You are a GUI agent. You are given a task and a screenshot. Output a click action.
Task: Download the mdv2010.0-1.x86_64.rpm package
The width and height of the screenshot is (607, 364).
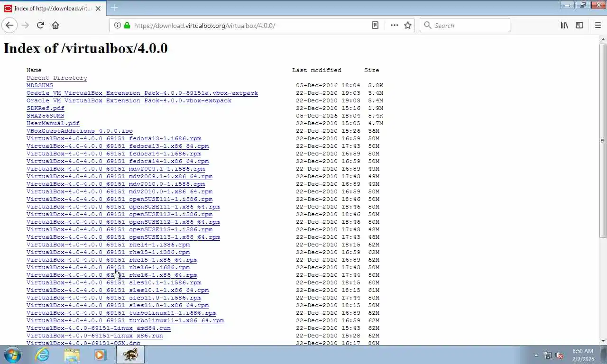120,191
